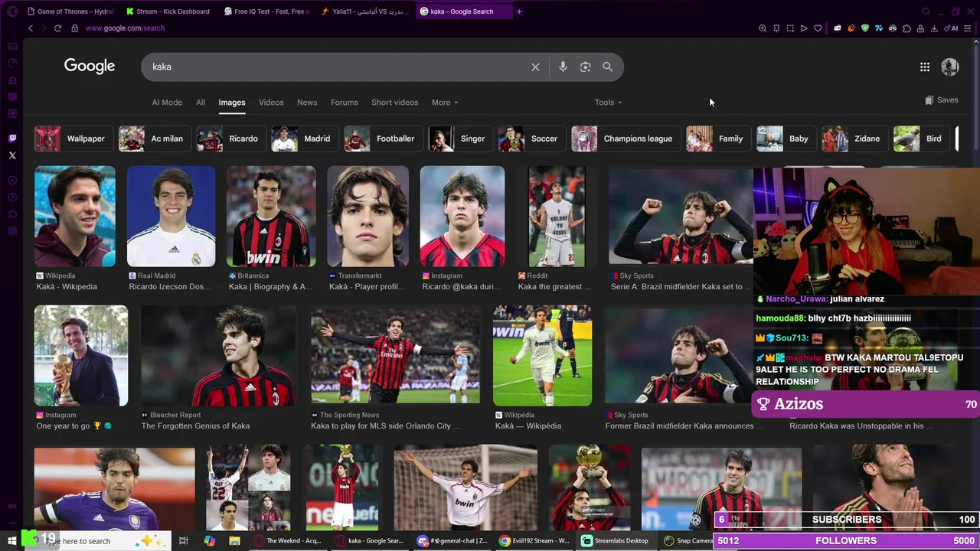Screen dimensions: 980x551
Task: Open the Easy Setup sliders icon
Action: point(969,28)
